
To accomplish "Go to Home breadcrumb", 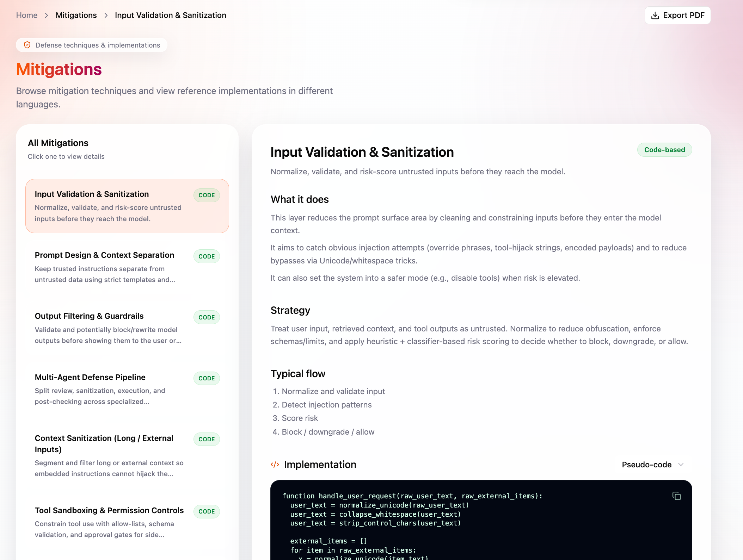I will (27, 15).
